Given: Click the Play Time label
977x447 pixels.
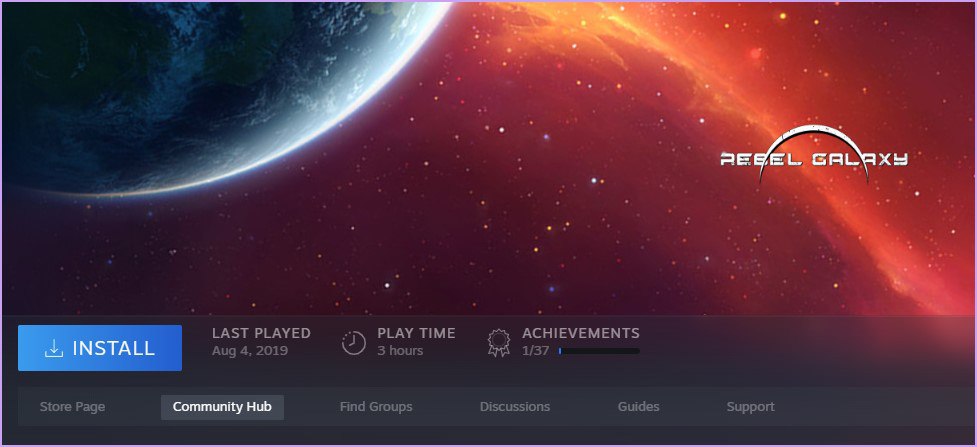Looking at the screenshot, I should [x=416, y=334].
